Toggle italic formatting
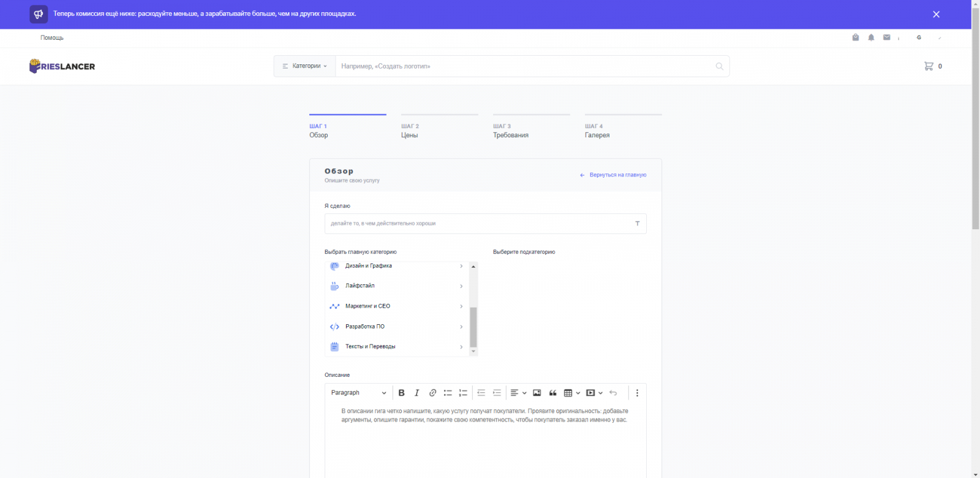The height and width of the screenshot is (478, 980). [417, 393]
